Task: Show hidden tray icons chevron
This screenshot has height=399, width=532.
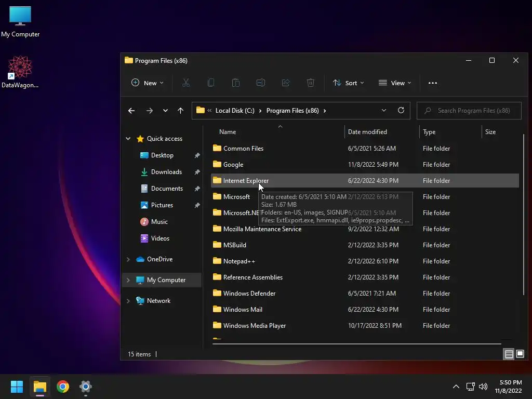Action: 456,387
